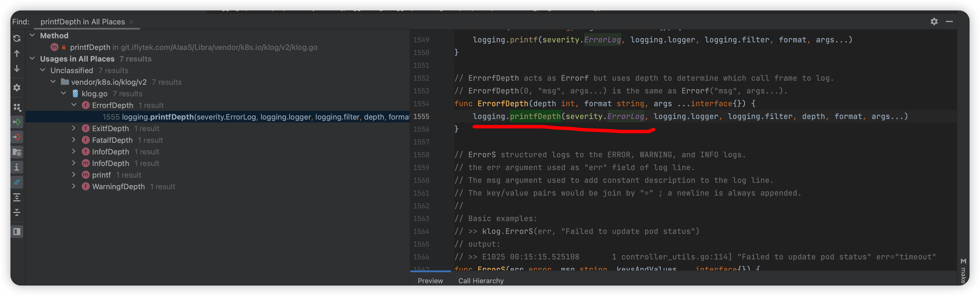Toggle the preview panel layout button
The height and width of the screenshot is (296, 980).
[x=17, y=232]
